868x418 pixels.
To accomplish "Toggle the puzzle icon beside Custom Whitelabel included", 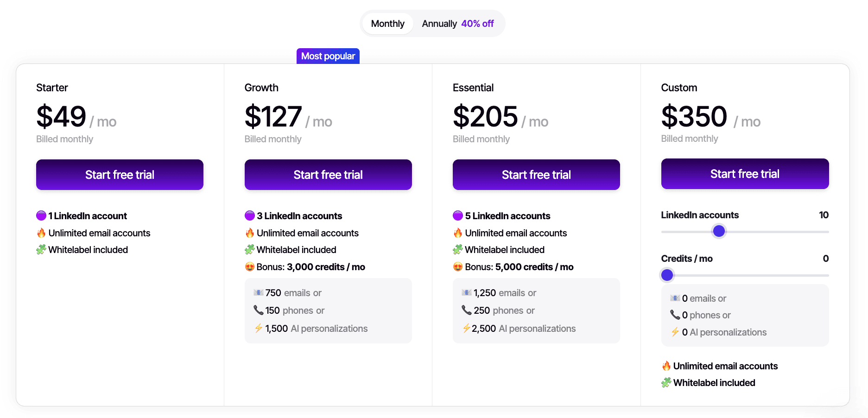I will (x=666, y=383).
